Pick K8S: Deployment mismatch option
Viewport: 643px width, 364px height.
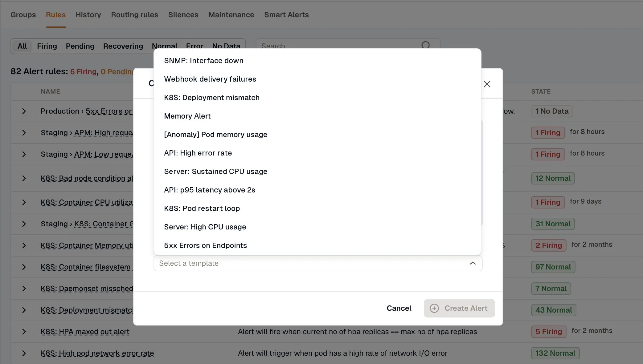coord(317,98)
